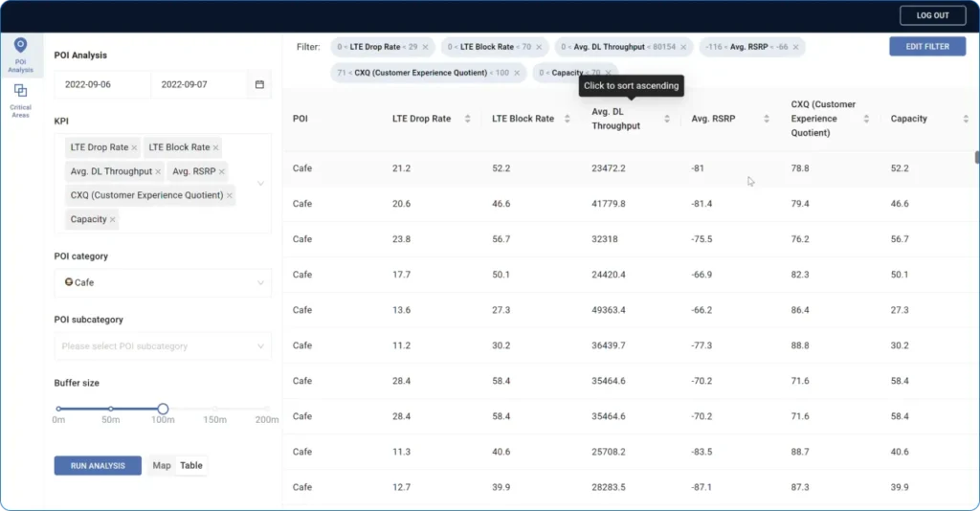
Task: Remove CXQ filter chip from filter bar
Action: pyautogui.click(x=517, y=73)
